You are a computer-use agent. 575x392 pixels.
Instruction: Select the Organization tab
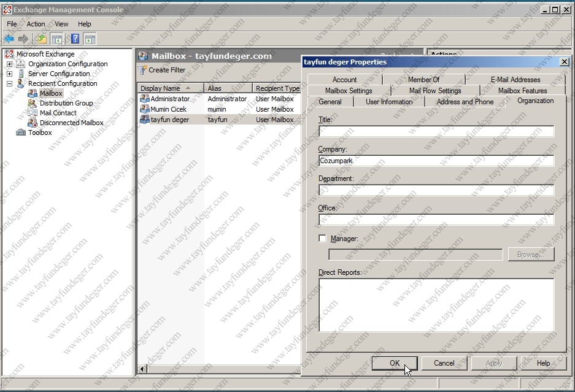[x=535, y=101]
